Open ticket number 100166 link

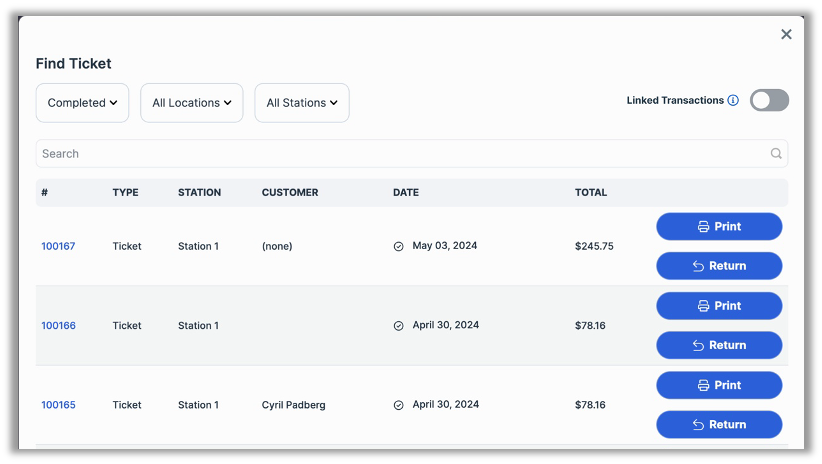pyautogui.click(x=58, y=326)
